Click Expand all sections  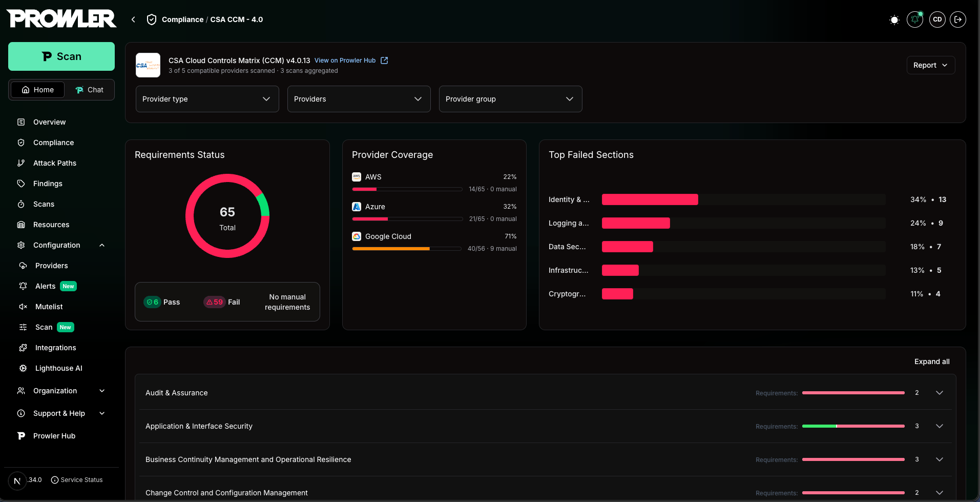[932, 362]
